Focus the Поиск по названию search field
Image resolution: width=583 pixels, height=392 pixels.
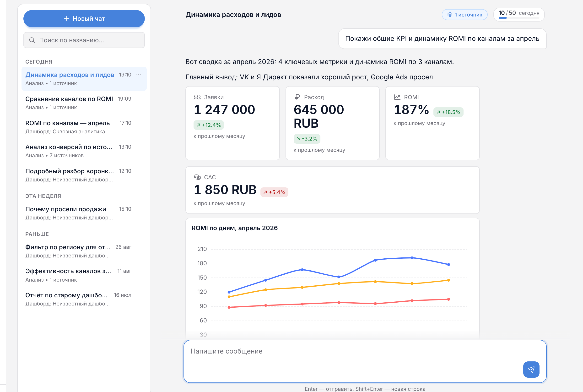(84, 40)
